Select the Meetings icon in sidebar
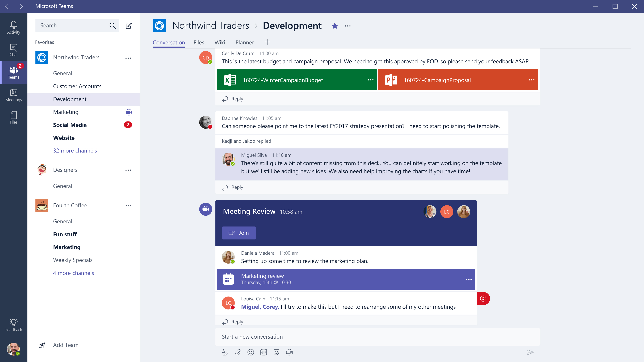 (13, 95)
